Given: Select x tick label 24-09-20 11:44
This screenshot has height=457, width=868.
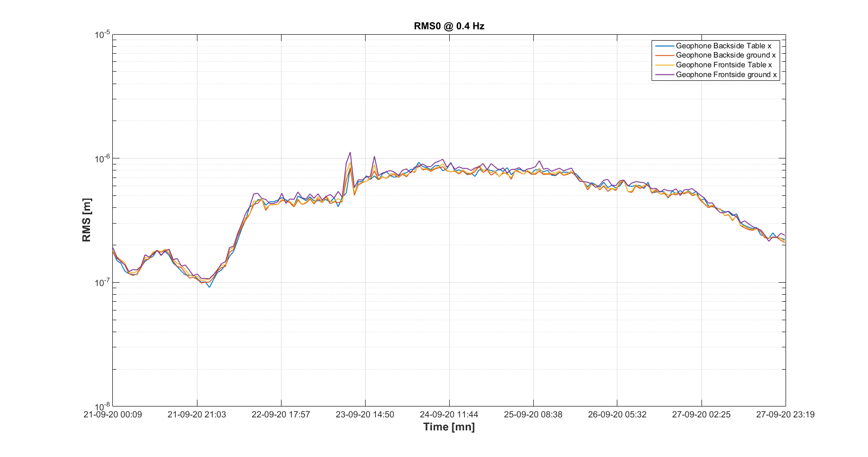Looking at the screenshot, I should click(x=449, y=415).
